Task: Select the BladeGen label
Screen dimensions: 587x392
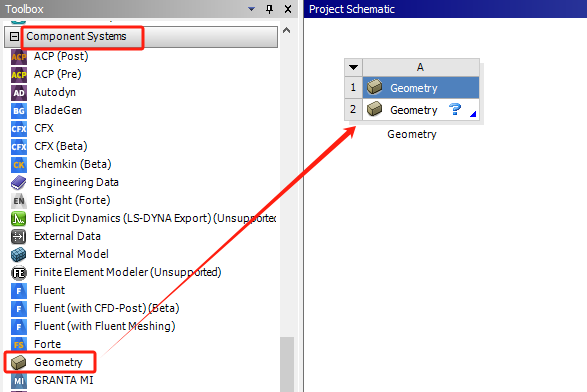Action: [x=58, y=110]
